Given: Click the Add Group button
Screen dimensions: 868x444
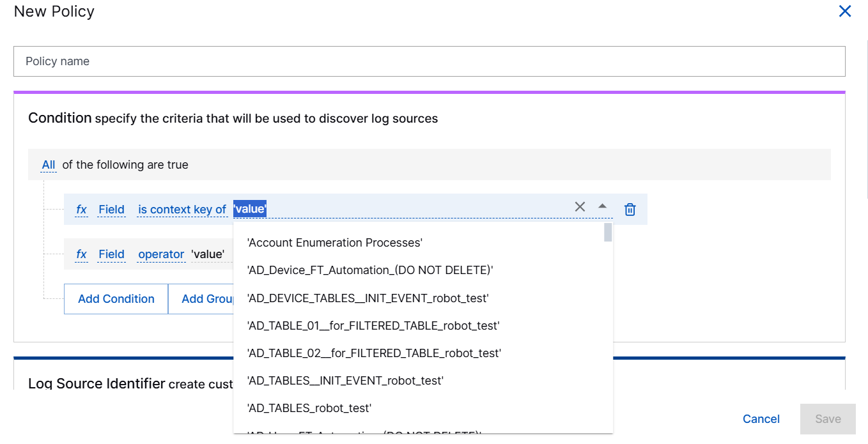Looking at the screenshot, I should pyautogui.click(x=201, y=299).
